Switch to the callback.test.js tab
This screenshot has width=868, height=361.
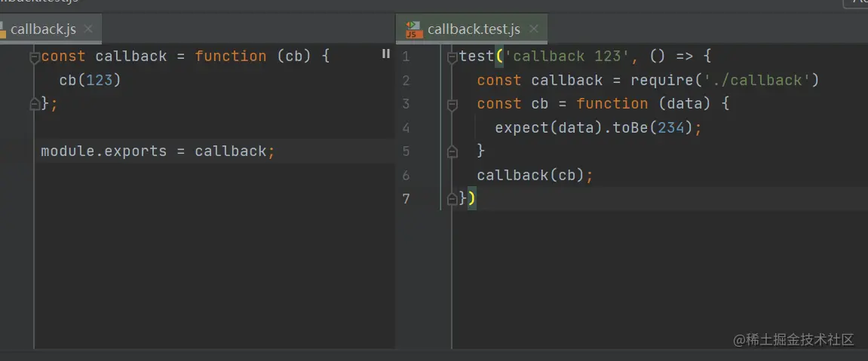(x=473, y=29)
